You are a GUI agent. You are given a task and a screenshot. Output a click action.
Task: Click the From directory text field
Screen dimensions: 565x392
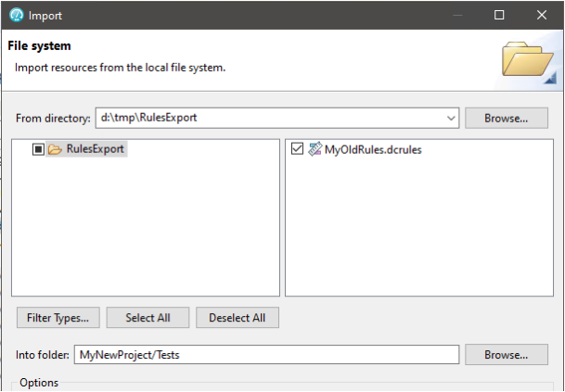pos(277,118)
